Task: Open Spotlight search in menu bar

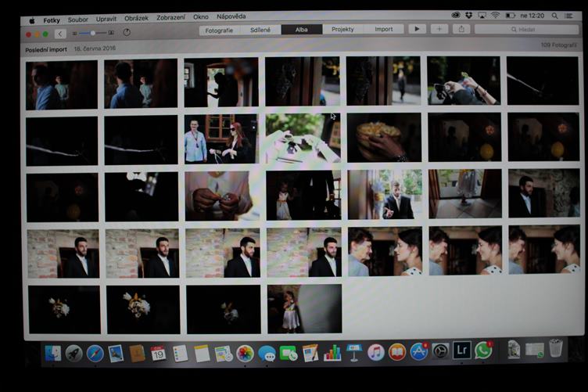Action: point(554,16)
